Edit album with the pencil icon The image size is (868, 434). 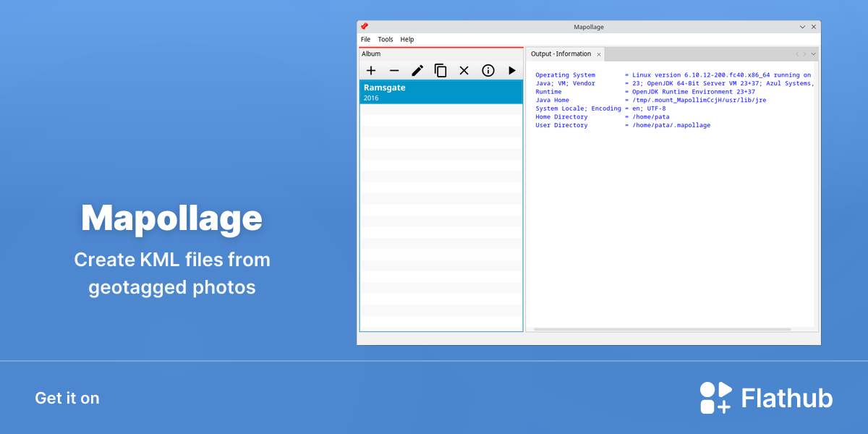[417, 70]
